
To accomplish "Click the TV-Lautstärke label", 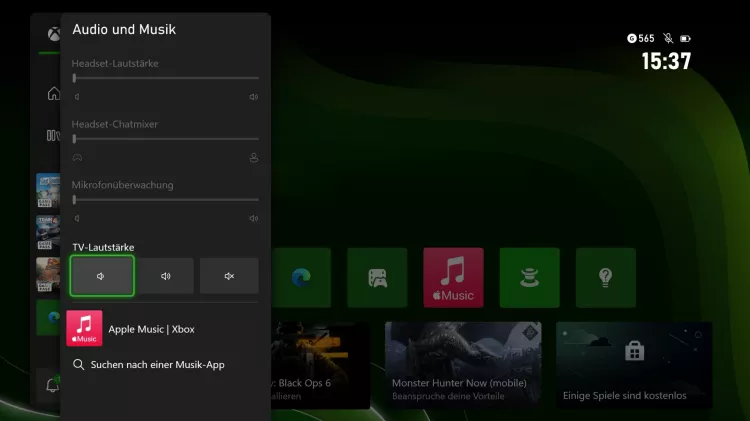I will pyautogui.click(x=103, y=247).
